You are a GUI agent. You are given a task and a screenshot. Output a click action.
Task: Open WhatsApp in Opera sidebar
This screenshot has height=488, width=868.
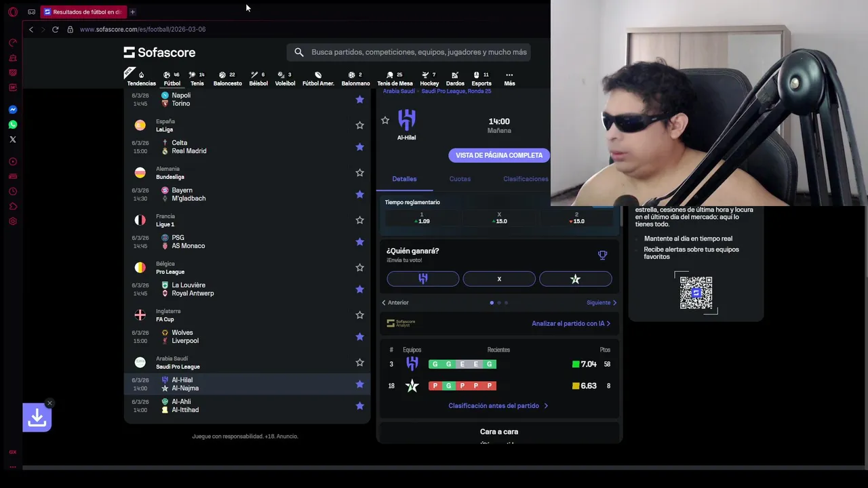pyautogui.click(x=12, y=125)
